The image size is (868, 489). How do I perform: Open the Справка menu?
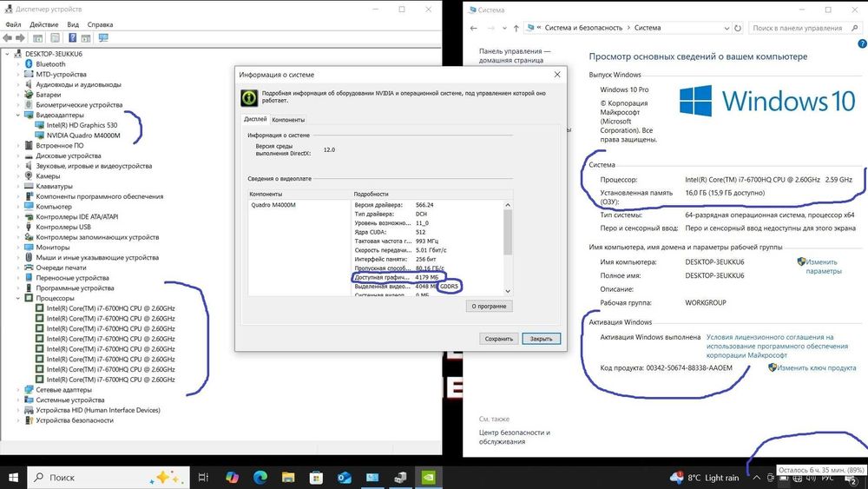(100, 24)
